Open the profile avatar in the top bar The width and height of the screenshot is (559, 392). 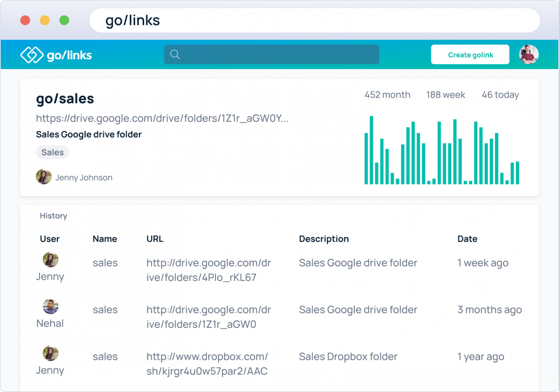tap(528, 55)
